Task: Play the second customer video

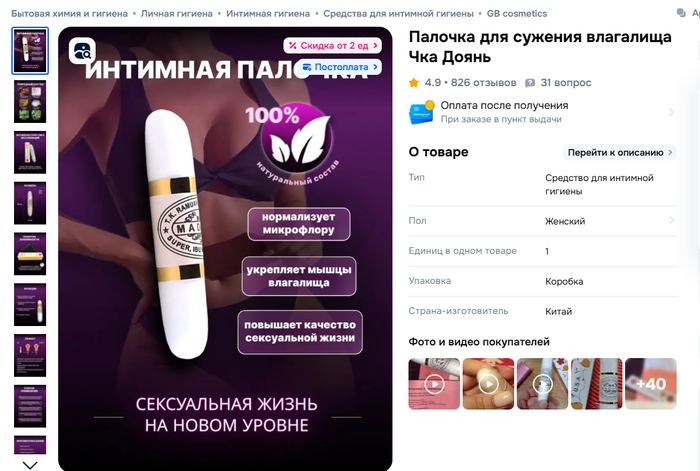Action: coord(488,383)
